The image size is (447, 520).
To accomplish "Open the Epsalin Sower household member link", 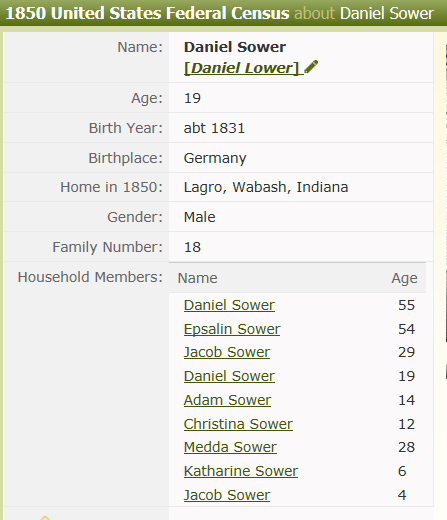I will (232, 329).
